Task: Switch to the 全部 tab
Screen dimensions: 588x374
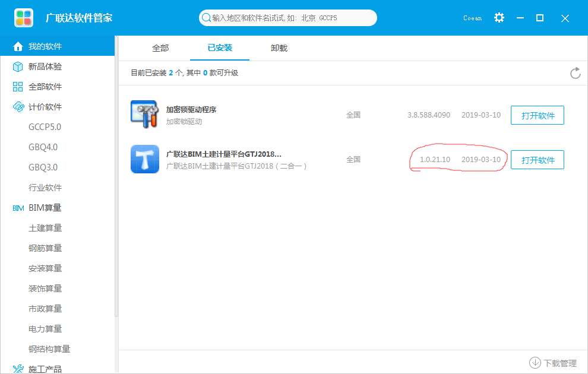Action: coord(160,48)
